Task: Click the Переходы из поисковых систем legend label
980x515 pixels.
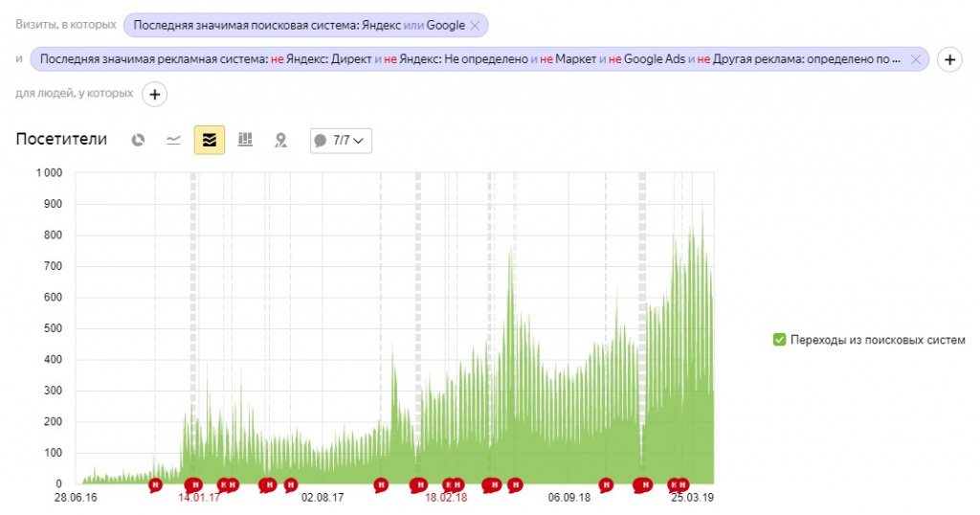Action: [878, 340]
